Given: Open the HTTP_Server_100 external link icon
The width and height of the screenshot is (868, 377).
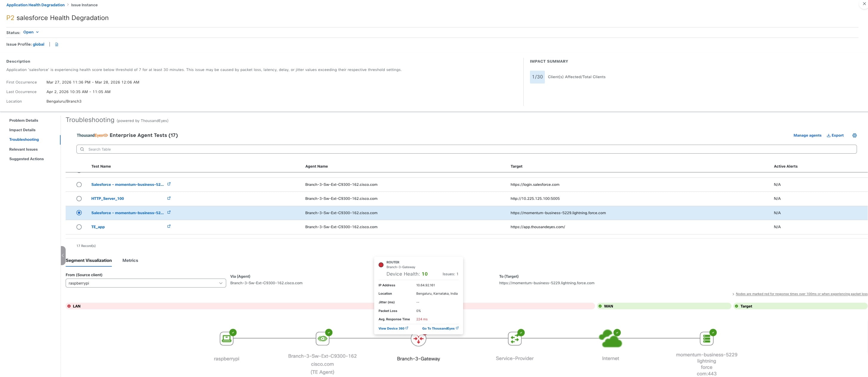Looking at the screenshot, I should click(169, 198).
